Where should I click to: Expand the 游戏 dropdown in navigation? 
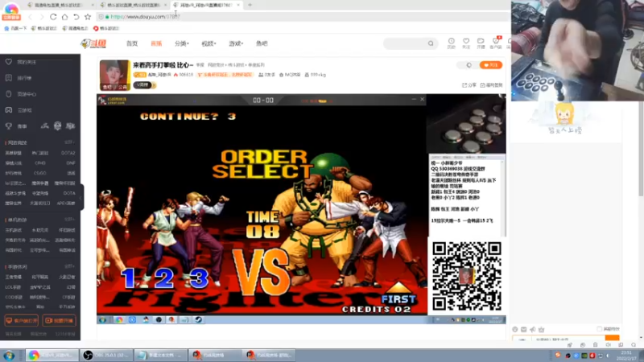click(x=236, y=43)
